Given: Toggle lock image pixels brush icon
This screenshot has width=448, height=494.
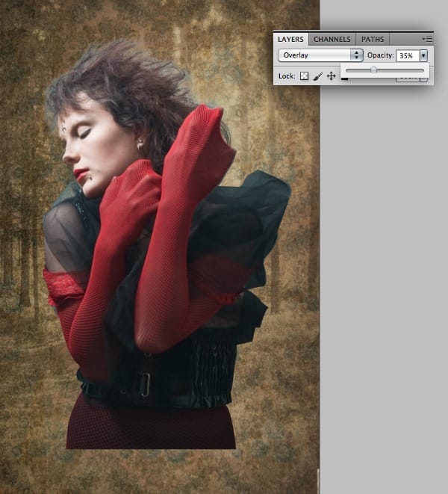Looking at the screenshot, I should click(318, 76).
